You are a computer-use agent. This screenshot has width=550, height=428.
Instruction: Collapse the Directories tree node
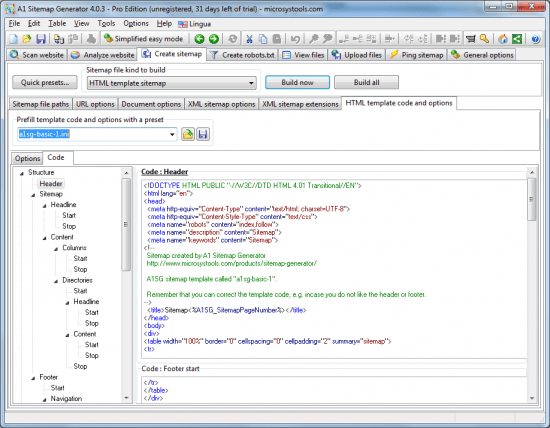[x=56, y=281]
